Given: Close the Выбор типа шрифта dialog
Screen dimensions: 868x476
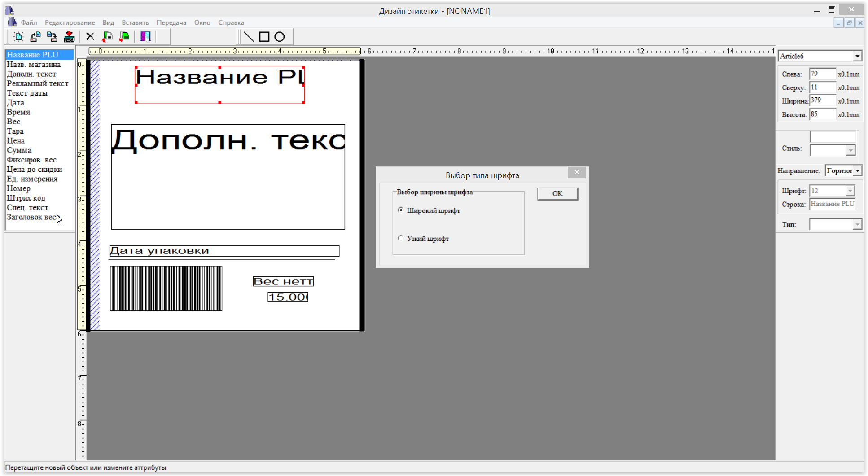Looking at the screenshot, I should coord(576,172).
